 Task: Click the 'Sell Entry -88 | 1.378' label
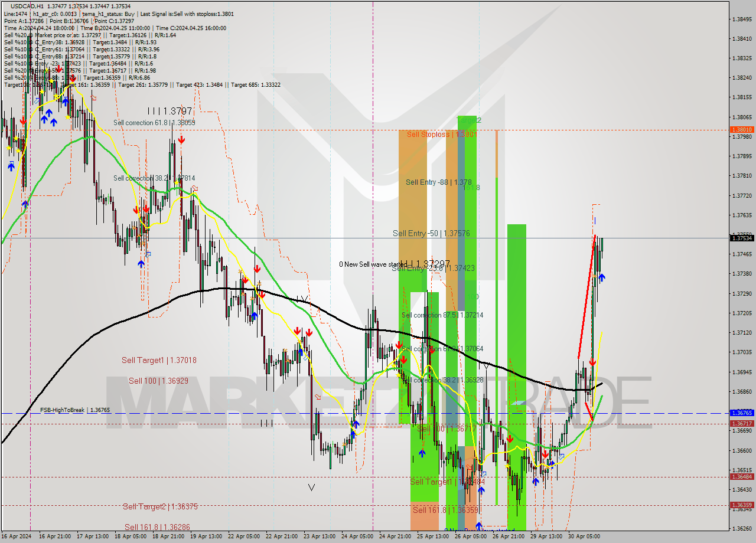tap(438, 182)
